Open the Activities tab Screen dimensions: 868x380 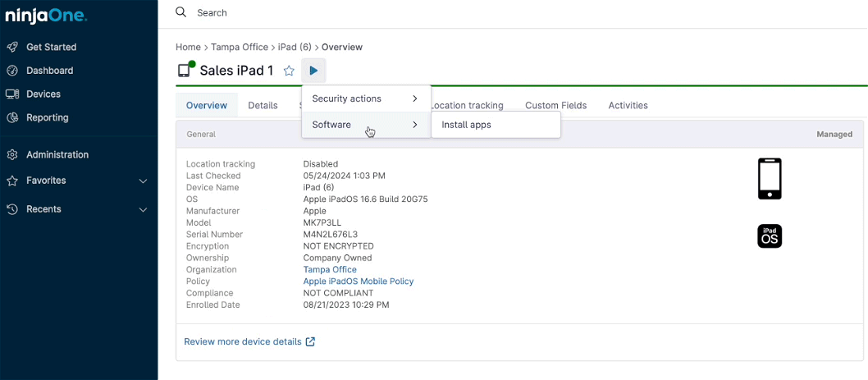628,105
